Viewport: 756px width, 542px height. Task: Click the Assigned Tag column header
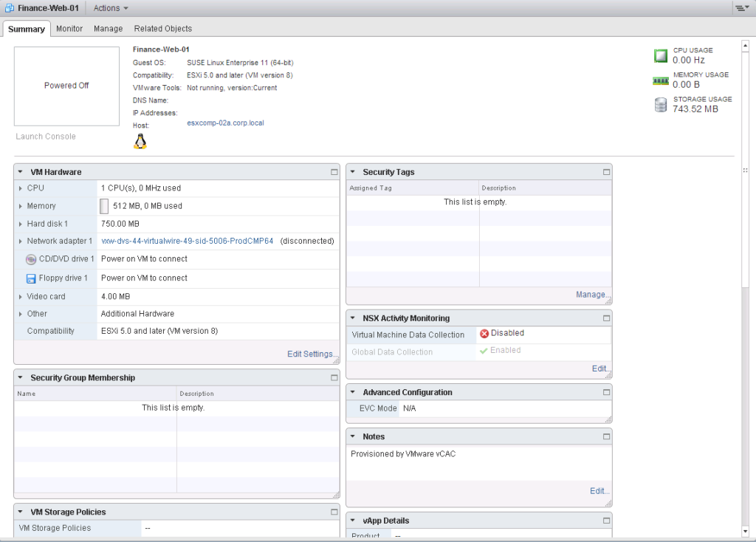(413, 188)
